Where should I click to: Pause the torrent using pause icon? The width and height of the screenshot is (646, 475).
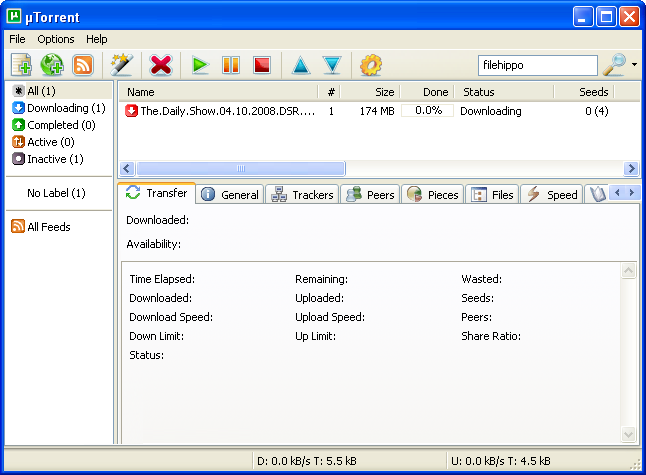pyautogui.click(x=231, y=65)
